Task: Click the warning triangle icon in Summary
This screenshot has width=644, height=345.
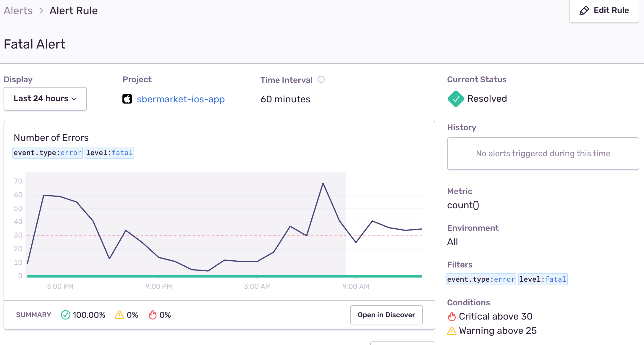Action: (119, 315)
